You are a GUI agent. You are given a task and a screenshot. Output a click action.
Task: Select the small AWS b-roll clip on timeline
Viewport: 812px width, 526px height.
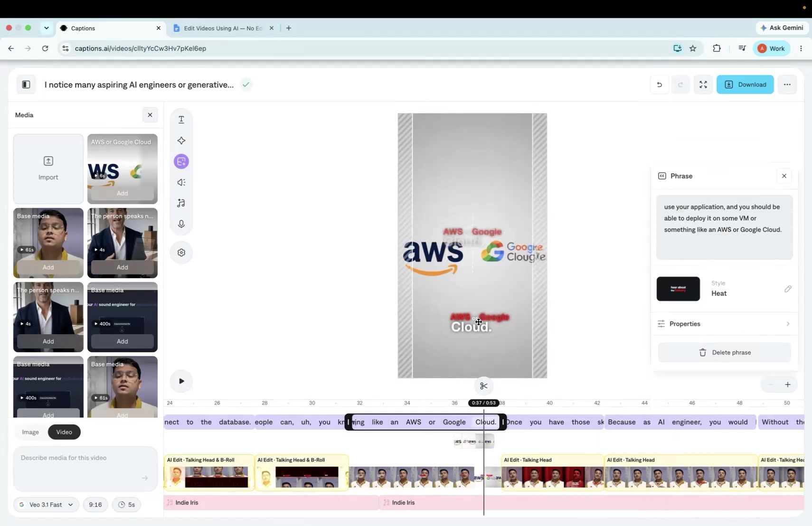(x=474, y=441)
